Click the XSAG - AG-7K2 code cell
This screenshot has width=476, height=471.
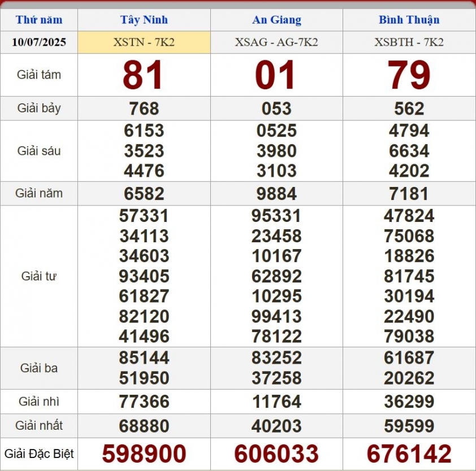pos(276,42)
